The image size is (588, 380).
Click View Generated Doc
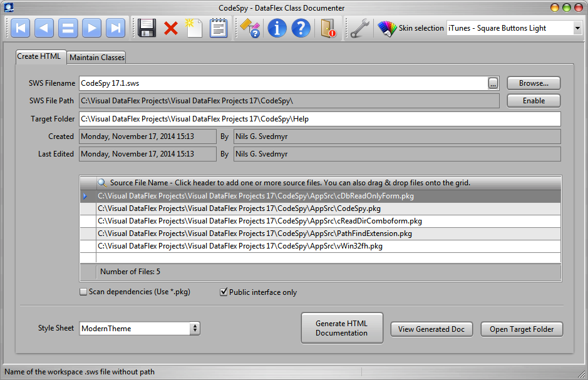tap(431, 329)
